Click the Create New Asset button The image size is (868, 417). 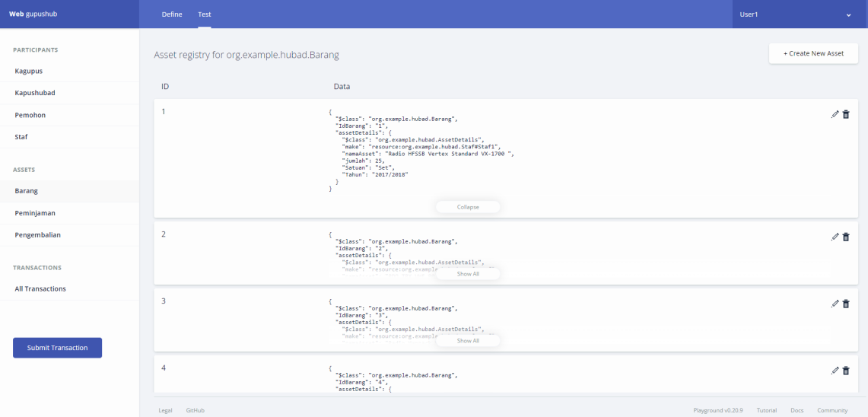pyautogui.click(x=813, y=54)
